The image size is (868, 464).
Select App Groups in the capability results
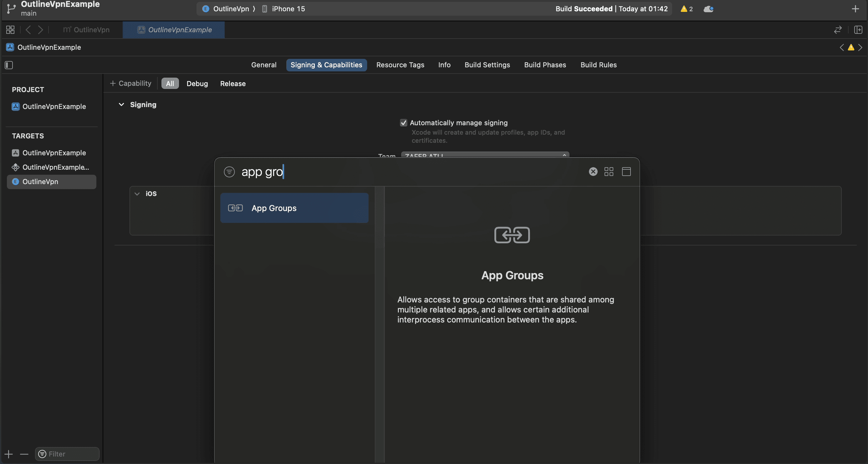(294, 208)
